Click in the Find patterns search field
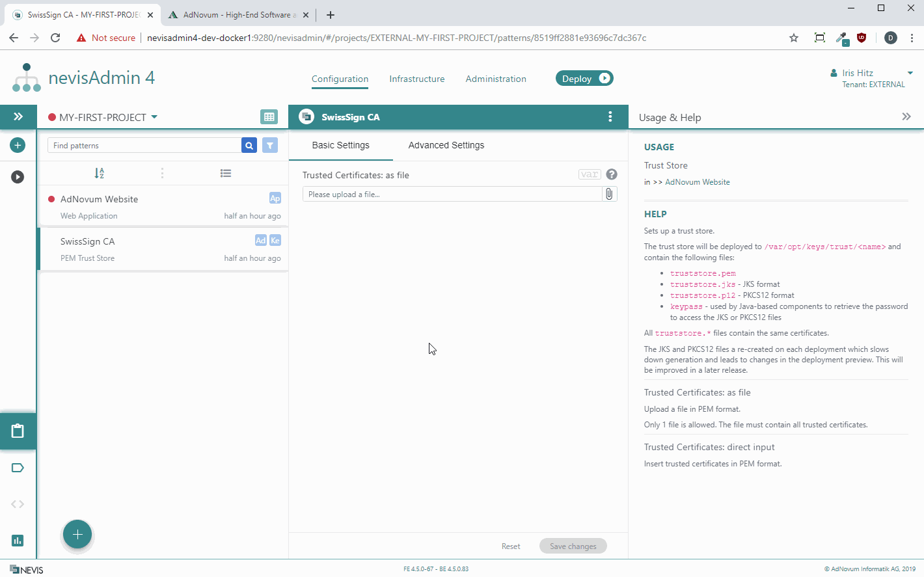924x577 pixels. [144, 145]
